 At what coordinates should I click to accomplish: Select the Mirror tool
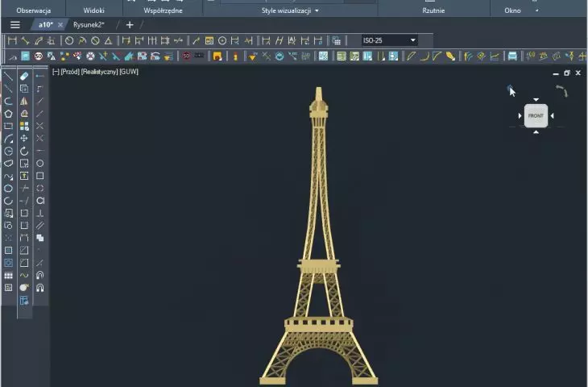[24, 101]
